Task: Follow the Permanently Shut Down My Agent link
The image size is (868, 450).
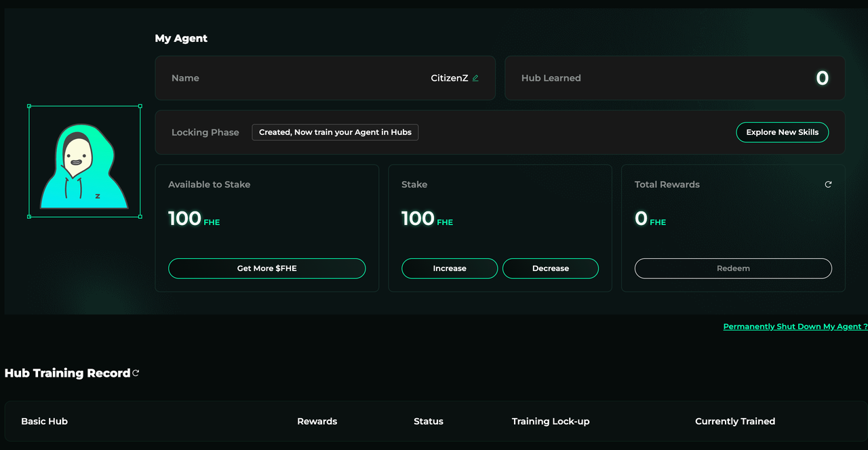Action: pyautogui.click(x=795, y=327)
